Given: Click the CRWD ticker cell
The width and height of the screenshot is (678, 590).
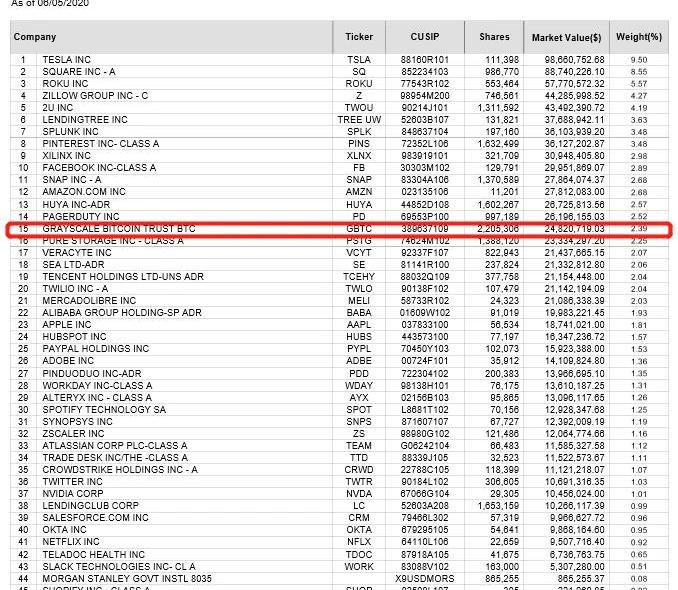Looking at the screenshot, I should pyautogui.click(x=359, y=470).
